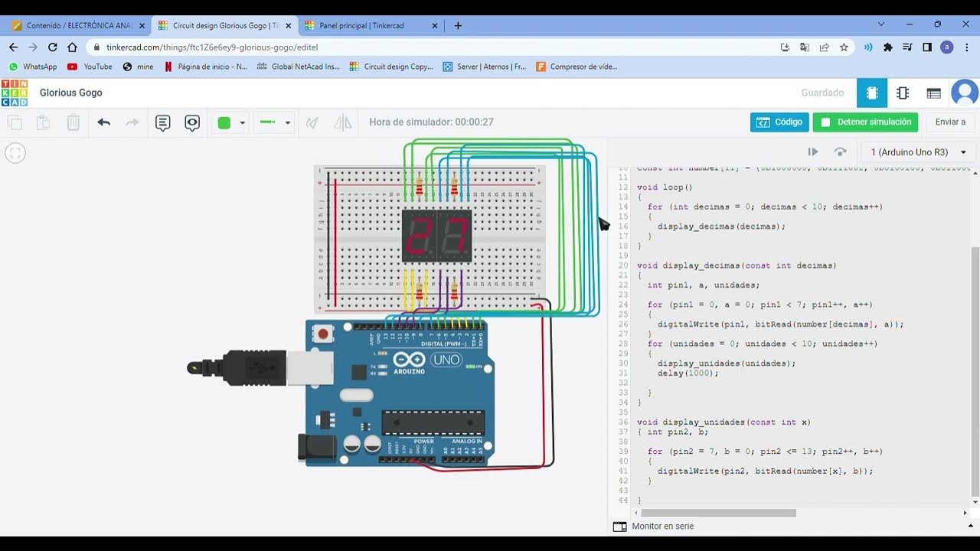This screenshot has width=980, height=551.
Task: Click the horizontal scrollbar of code editor
Action: (x=718, y=513)
